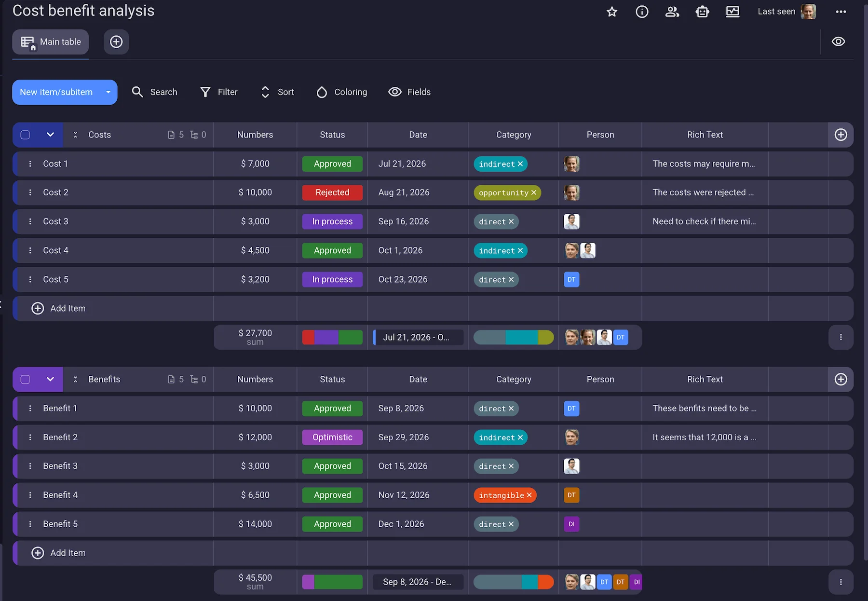The width and height of the screenshot is (868, 601).
Task: Open board members people icon
Action: [672, 12]
